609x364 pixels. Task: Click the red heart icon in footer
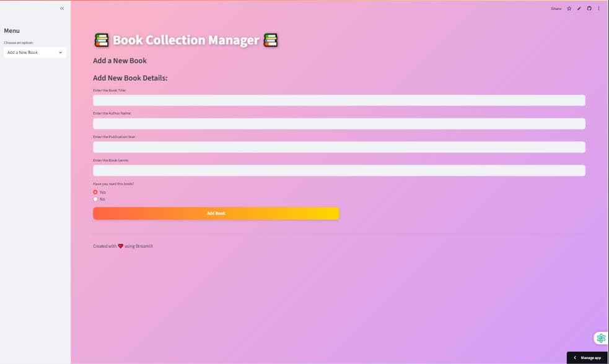click(120, 246)
